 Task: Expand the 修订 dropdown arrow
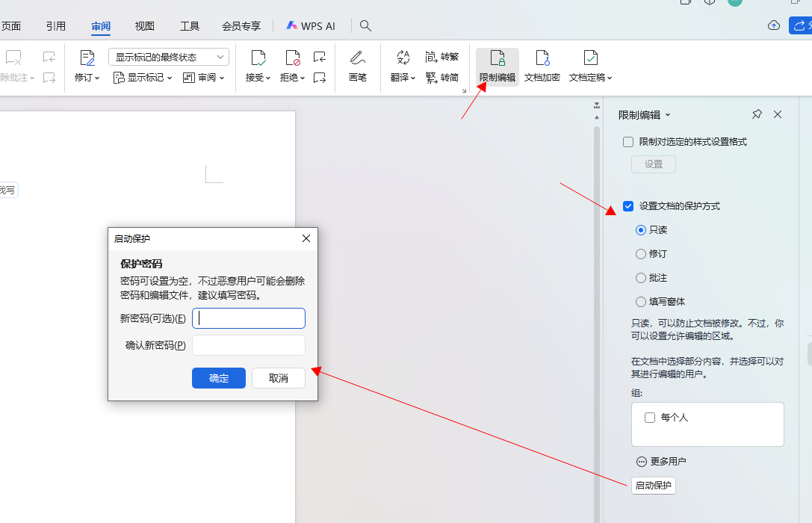[97, 78]
